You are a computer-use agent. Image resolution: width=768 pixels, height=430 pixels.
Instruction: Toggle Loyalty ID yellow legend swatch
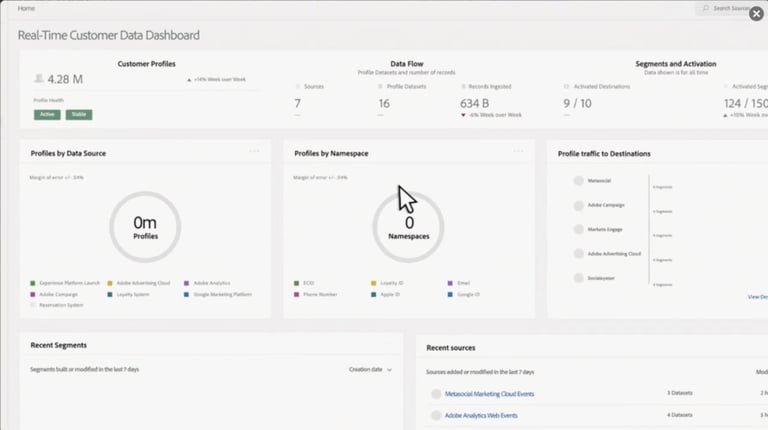tap(374, 283)
